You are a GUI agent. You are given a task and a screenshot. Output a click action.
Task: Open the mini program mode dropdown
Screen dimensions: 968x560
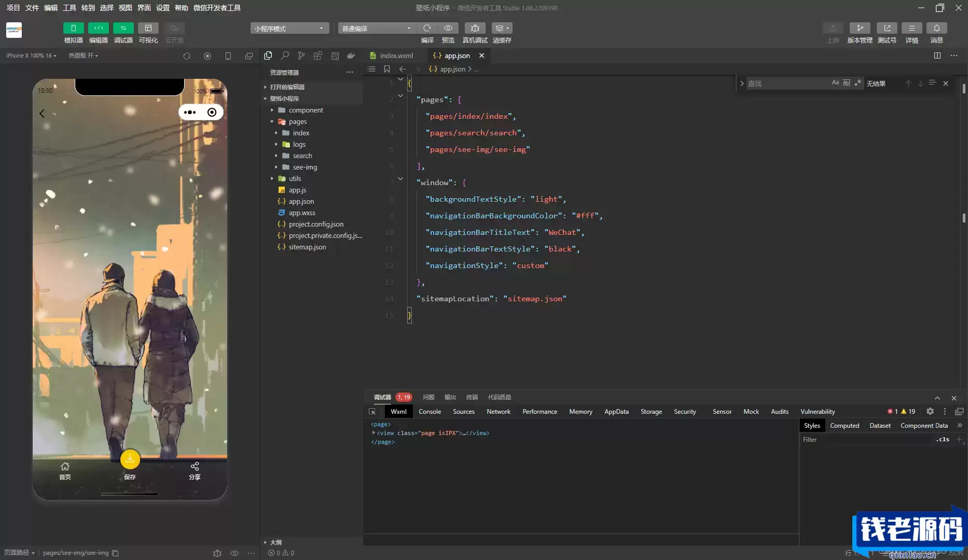[x=289, y=28]
